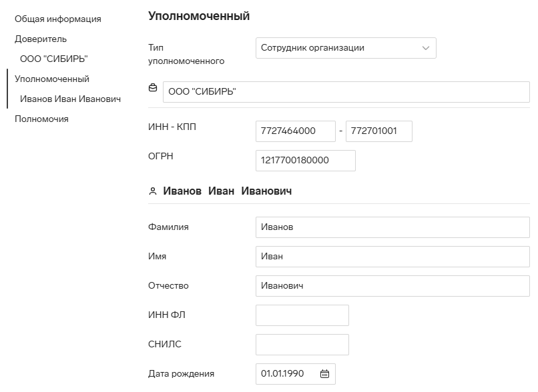
Task: Expand the Тип уполномоченного dropdown arrow
Action: [x=425, y=48]
